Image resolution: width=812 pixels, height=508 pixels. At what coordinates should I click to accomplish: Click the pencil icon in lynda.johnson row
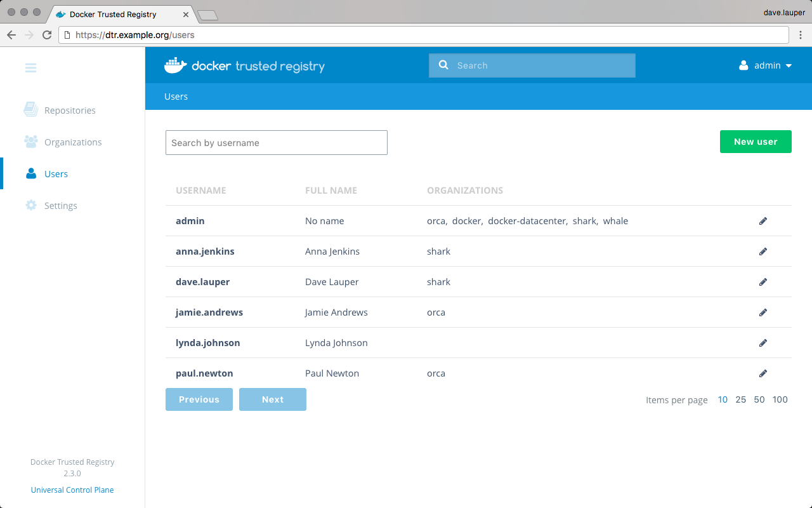point(763,343)
